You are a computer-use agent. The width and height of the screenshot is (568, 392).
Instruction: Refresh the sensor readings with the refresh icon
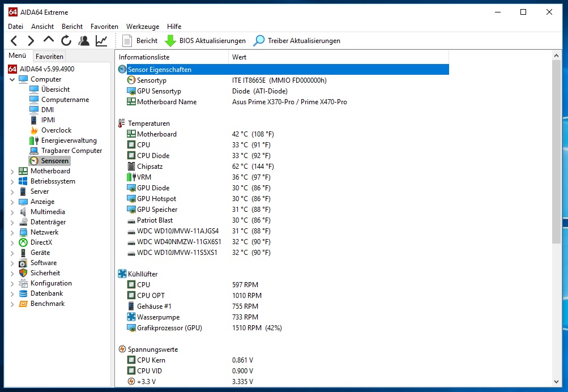[x=66, y=41]
